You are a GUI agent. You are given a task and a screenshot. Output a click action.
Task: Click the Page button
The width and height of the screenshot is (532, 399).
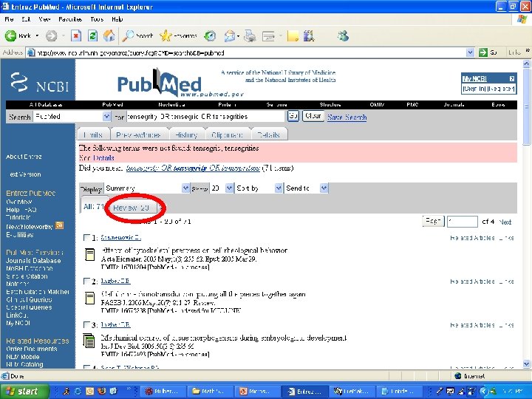(433, 221)
